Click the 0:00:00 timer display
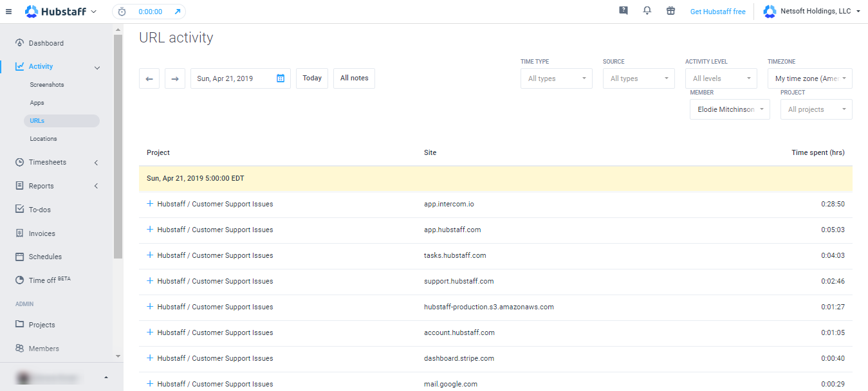Screen dimensions: 868x391 [x=151, y=12]
